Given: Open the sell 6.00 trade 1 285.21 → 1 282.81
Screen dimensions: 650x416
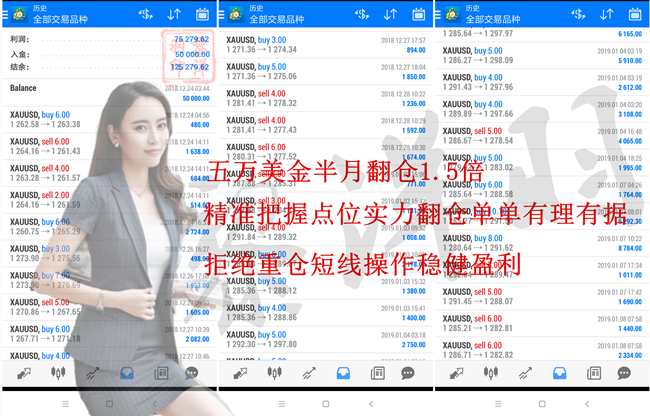Looking at the screenshot, I should click(542, 323).
